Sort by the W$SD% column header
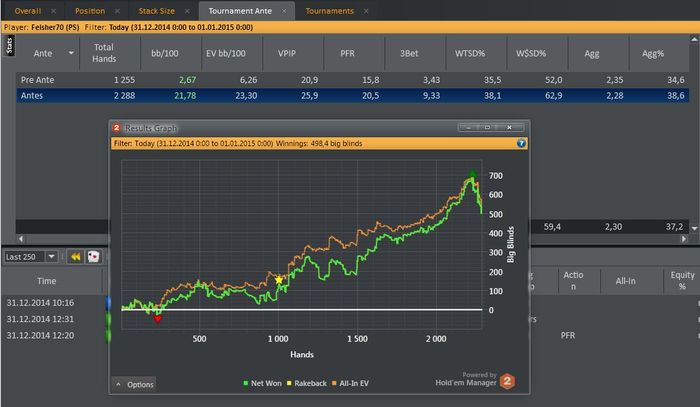This screenshot has width=700, height=407. [x=531, y=53]
